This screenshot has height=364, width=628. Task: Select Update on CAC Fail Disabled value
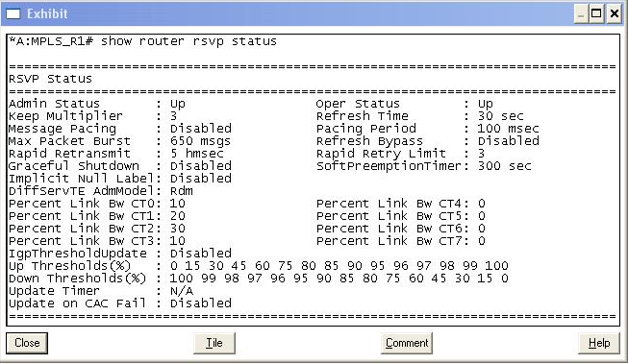click(x=201, y=303)
